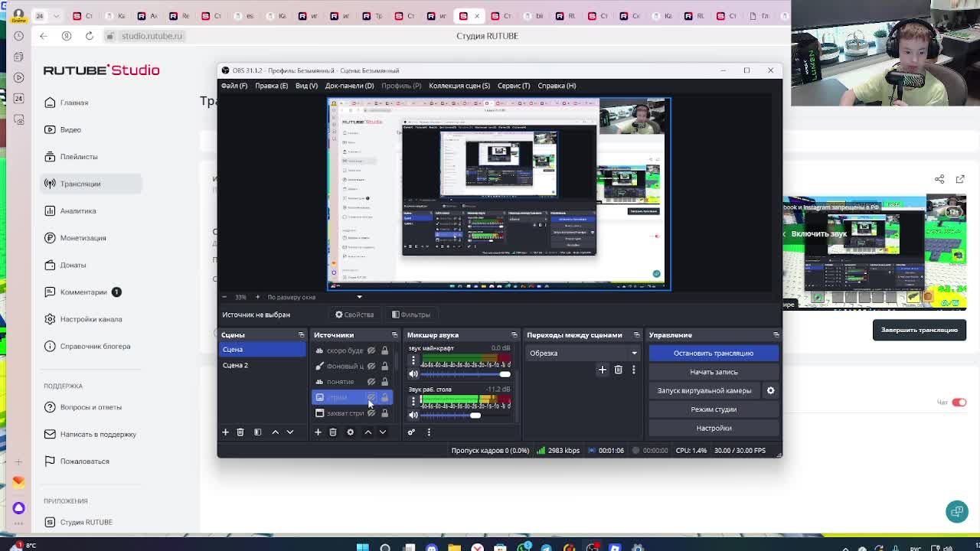This screenshot has height=551, width=980.
Task: Click Начать запись button
Action: pos(714,372)
